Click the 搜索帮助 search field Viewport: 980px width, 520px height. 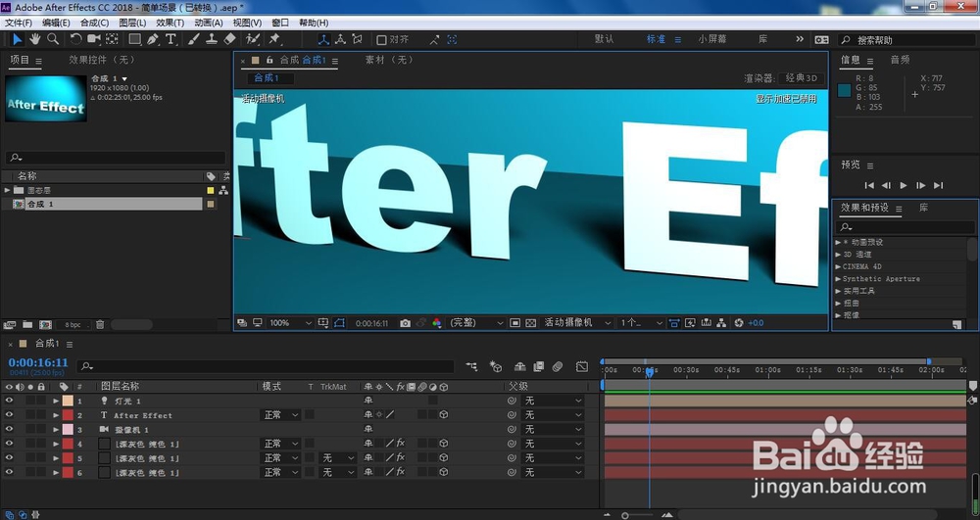click(x=906, y=40)
